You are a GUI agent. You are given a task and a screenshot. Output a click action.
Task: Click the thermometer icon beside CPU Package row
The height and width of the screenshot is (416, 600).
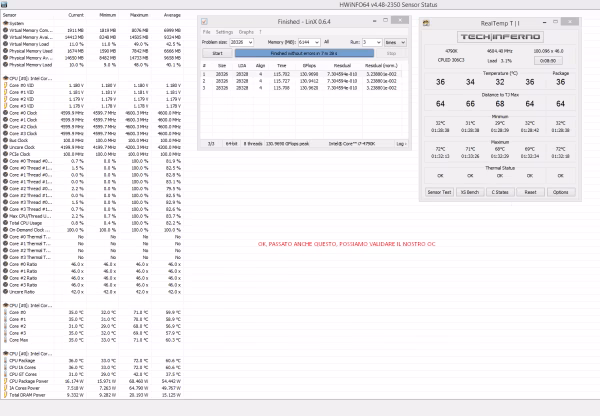[x=5, y=361]
